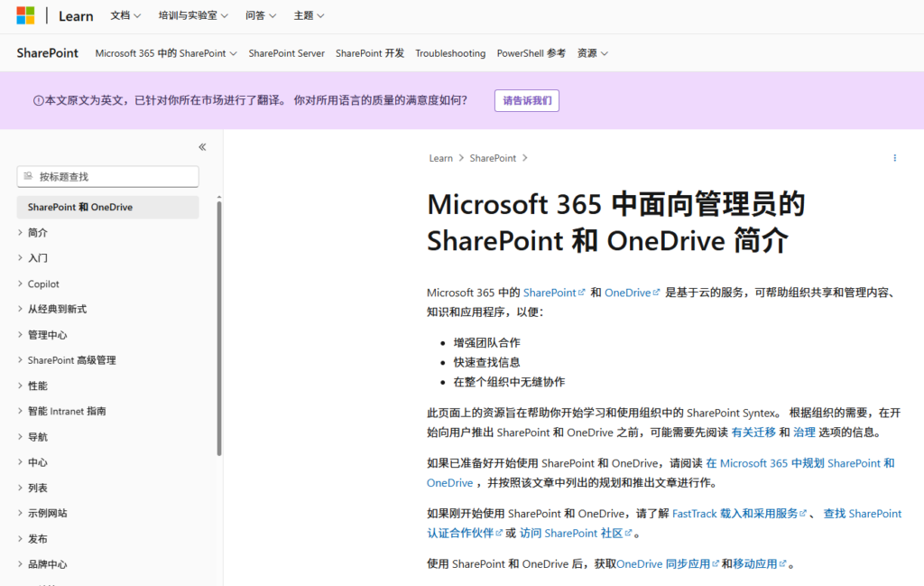Open SharePoint Server menu item
The width and height of the screenshot is (924, 586).
286,53
